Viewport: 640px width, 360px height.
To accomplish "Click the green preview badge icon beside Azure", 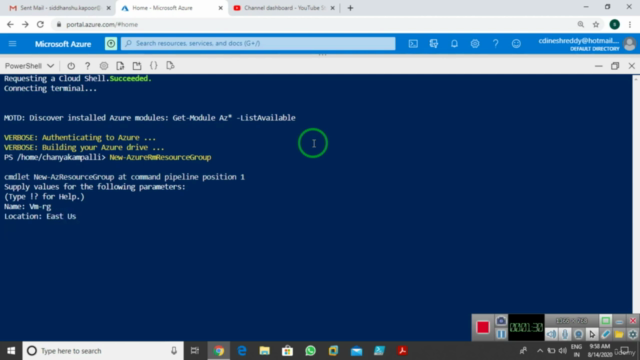I will (111, 44).
